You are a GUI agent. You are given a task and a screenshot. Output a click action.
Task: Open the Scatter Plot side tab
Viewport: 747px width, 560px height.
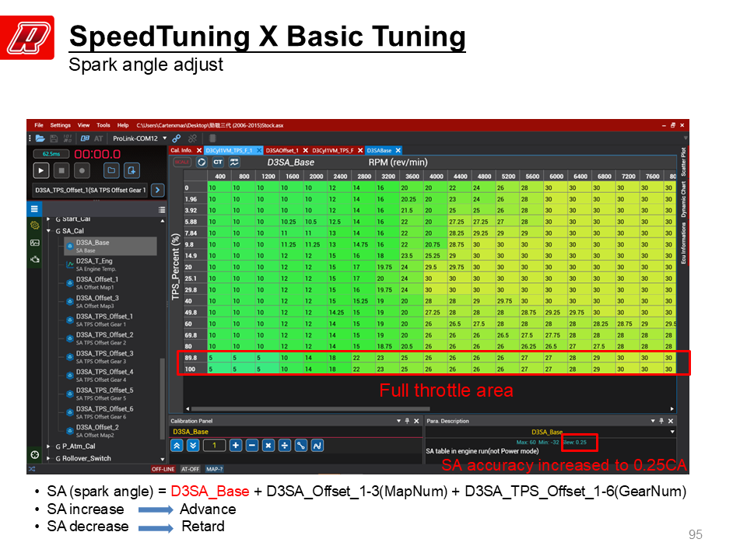pyautogui.click(x=683, y=162)
